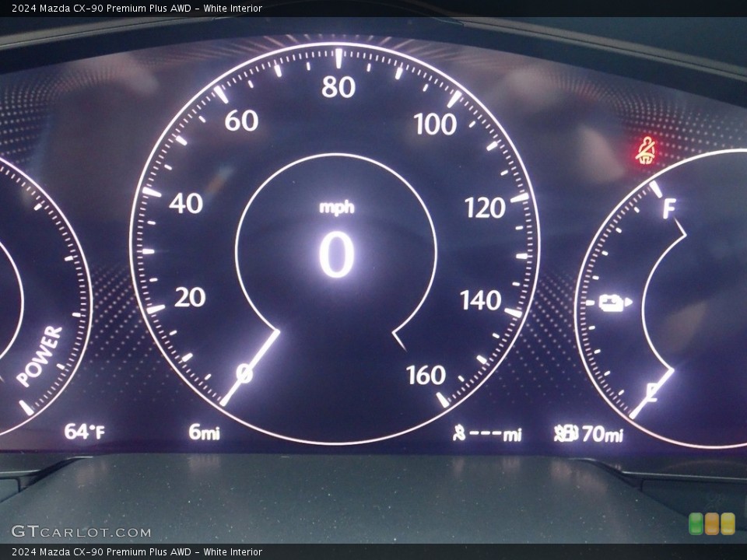Click the 64°F outside temperature reading
Image resolution: width=747 pixels, height=560 pixels.
(84, 432)
